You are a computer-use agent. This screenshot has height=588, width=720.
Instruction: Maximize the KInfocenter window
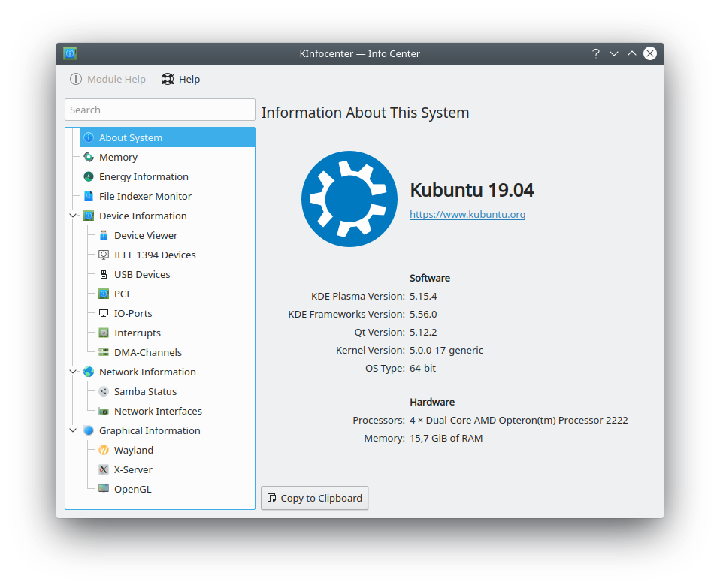tap(632, 53)
